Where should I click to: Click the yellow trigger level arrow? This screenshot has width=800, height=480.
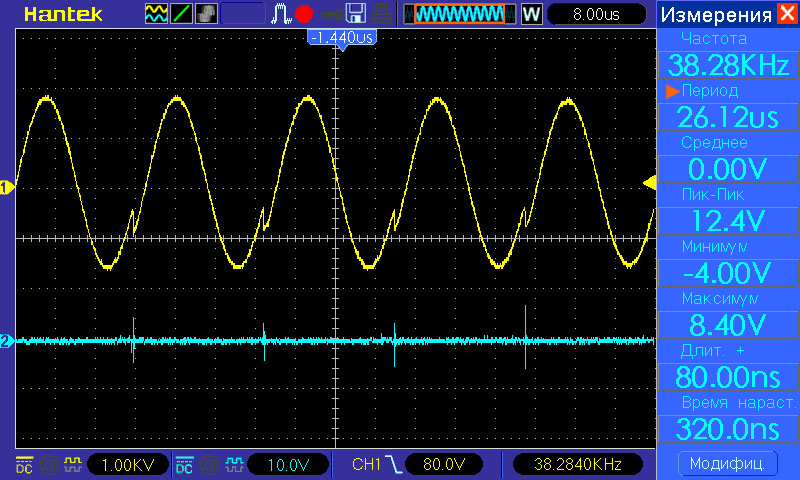coord(649,183)
